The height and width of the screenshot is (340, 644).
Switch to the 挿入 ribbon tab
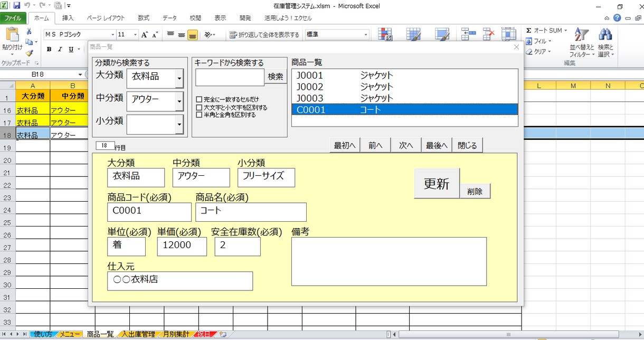coord(68,18)
